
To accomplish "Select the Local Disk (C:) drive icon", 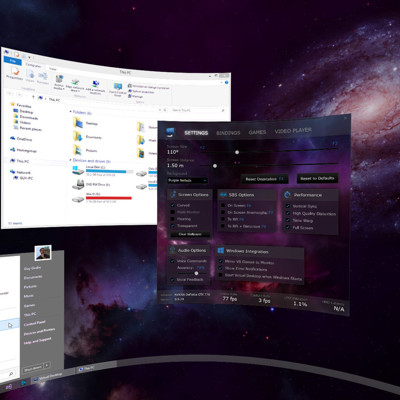I will point(78,170).
